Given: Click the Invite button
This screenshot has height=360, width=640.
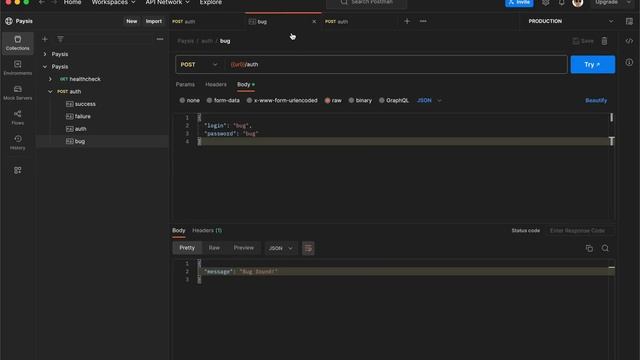Looking at the screenshot, I should pyautogui.click(x=519, y=3).
